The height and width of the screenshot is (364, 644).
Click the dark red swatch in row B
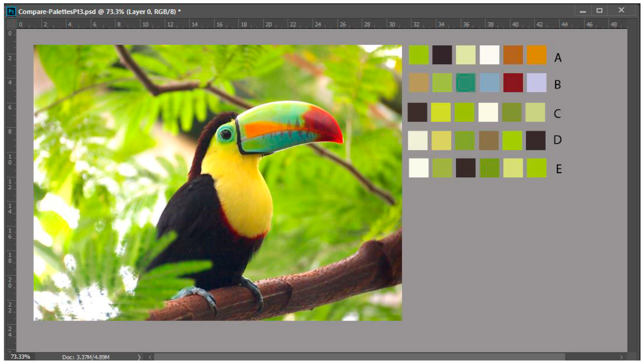tap(513, 83)
